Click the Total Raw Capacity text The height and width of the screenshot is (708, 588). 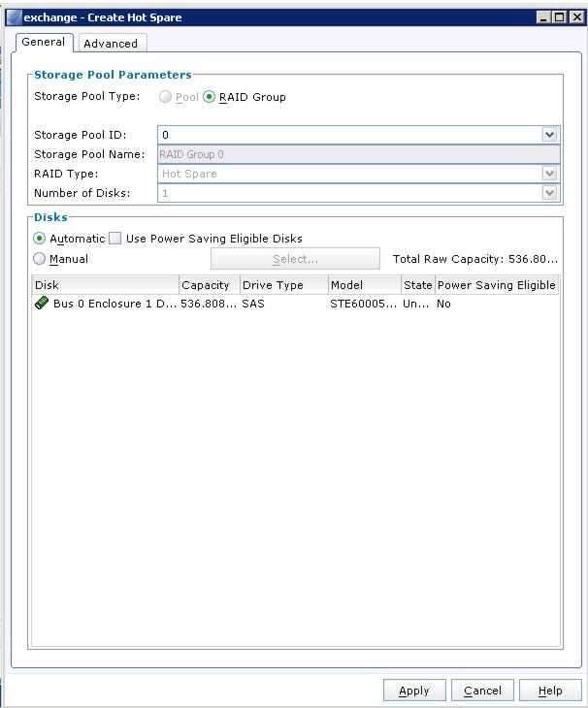tap(475, 259)
